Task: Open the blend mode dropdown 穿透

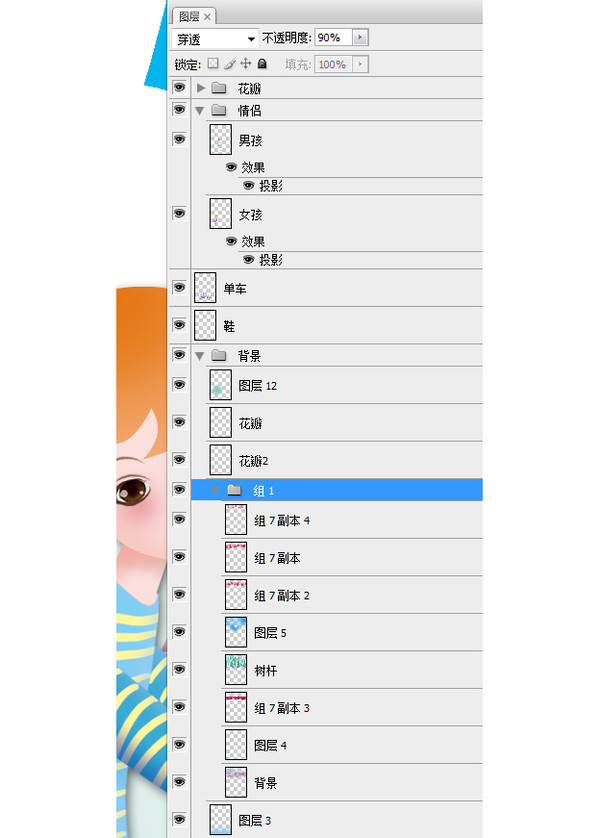Action: (x=215, y=39)
